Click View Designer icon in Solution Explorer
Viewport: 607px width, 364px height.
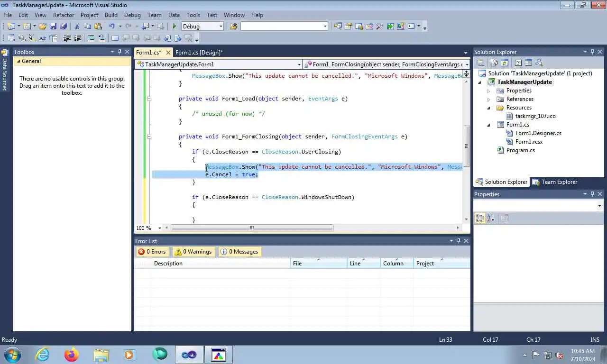pos(528,63)
